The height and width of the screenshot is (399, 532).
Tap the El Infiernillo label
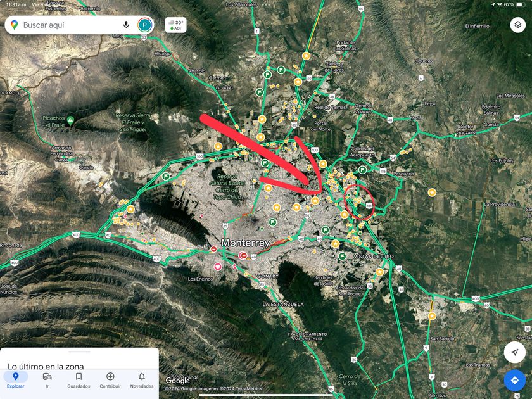(x=477, y=26)
